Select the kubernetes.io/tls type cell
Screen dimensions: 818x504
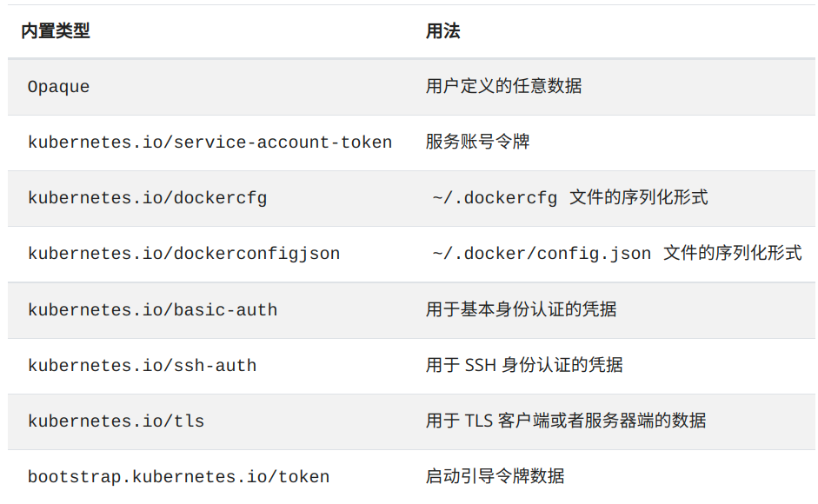coord(116,421)
